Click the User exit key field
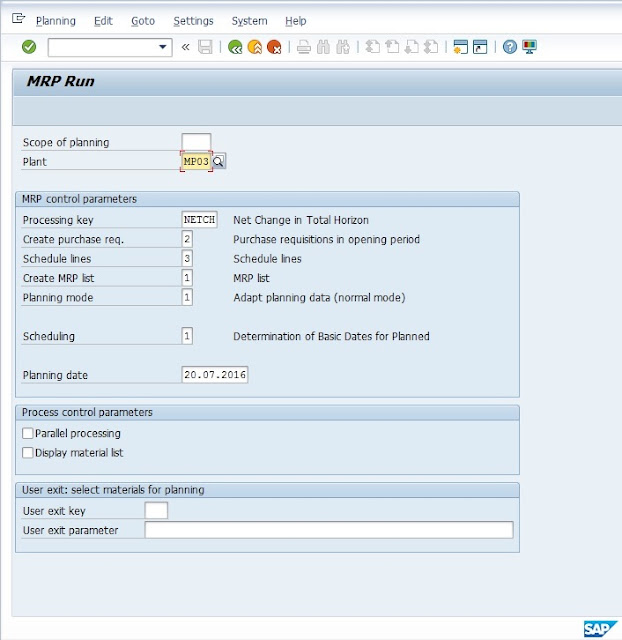Screen dimensions: 622x640 [156, 511]
